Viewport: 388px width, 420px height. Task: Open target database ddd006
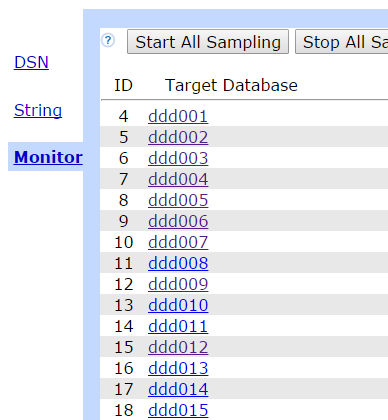[x=178, y=221]
